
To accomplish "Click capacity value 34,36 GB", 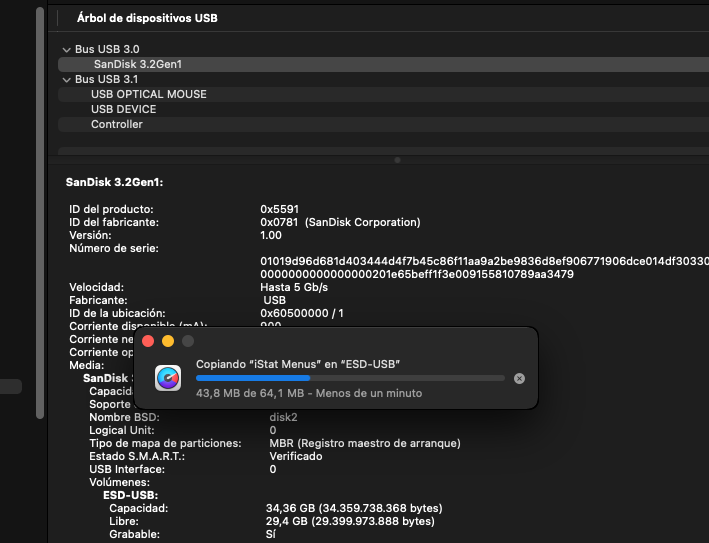I will [354, 509].
